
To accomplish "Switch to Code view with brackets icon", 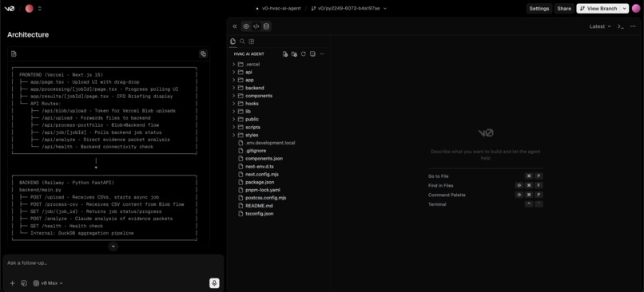I will (256, 26).
